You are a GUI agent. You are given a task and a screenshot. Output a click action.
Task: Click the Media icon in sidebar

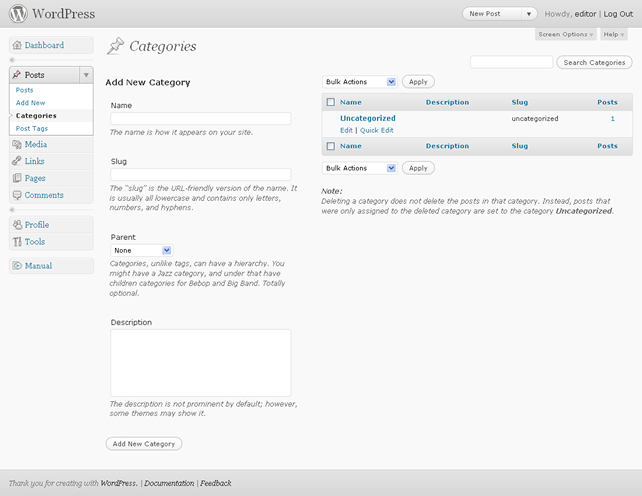pos(17,144)
